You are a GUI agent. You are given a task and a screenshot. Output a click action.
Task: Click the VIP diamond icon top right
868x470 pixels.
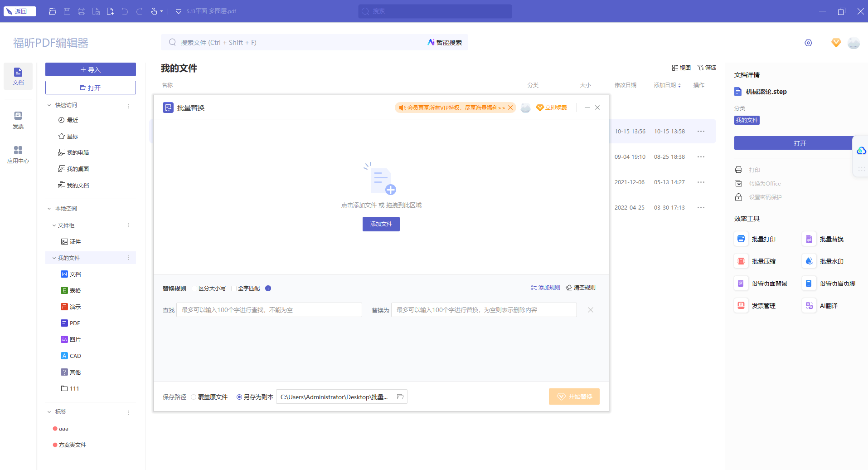pyautogui.click(x=836, y=43)
